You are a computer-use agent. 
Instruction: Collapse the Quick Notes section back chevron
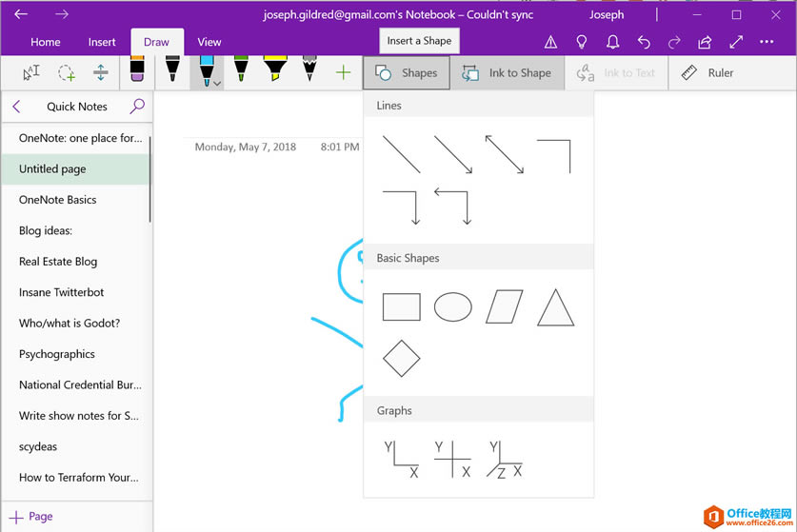click(x=16, y=107)
